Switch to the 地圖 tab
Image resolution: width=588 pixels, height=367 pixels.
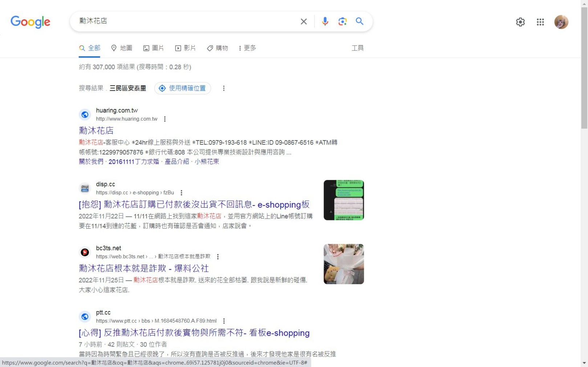pos(122,48)
